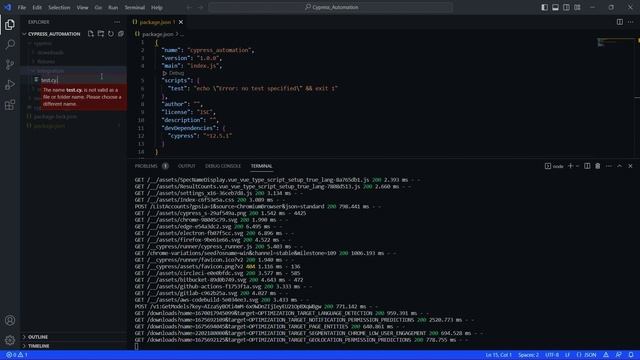Open errors and warnings status item

pos(16,355)
